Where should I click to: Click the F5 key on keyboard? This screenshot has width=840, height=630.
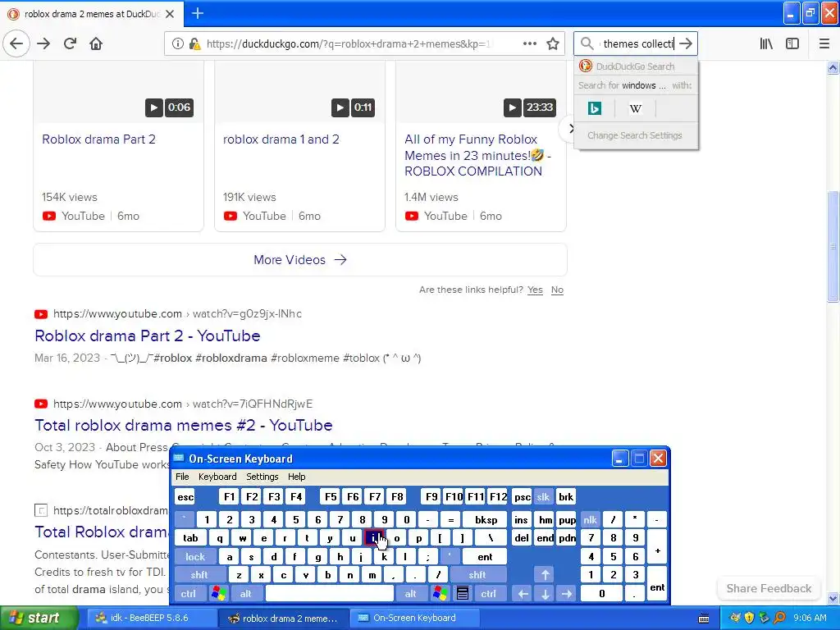(x=331, y=497)
